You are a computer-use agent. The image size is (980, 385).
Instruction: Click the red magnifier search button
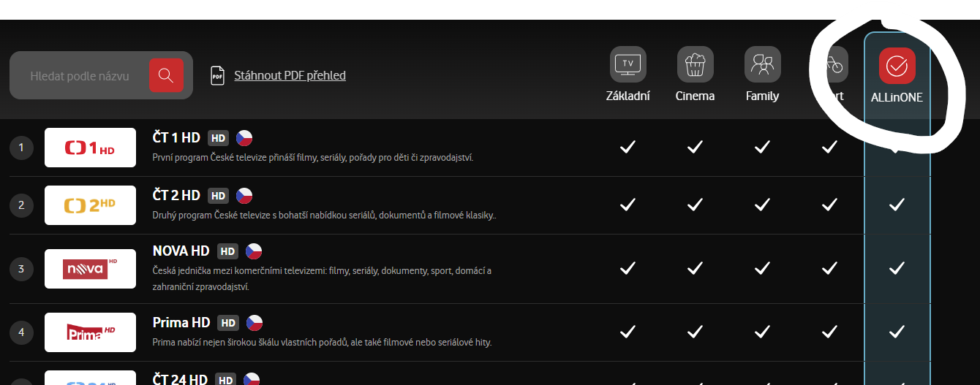point(166,75)
